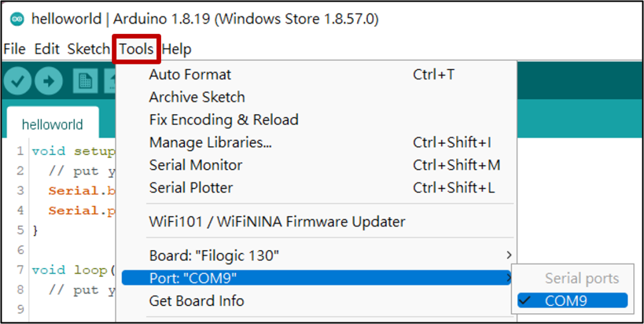
Task: Click the Verify checkmark toolbar icon
Action: (x=18, y=82)
